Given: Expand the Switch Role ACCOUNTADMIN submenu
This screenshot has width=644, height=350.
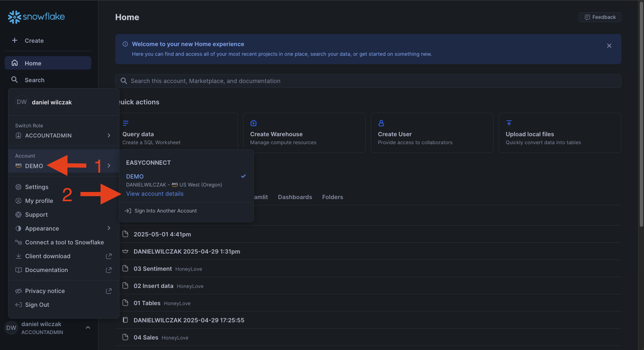Looking at the screenshot, I should click(109, 135).
